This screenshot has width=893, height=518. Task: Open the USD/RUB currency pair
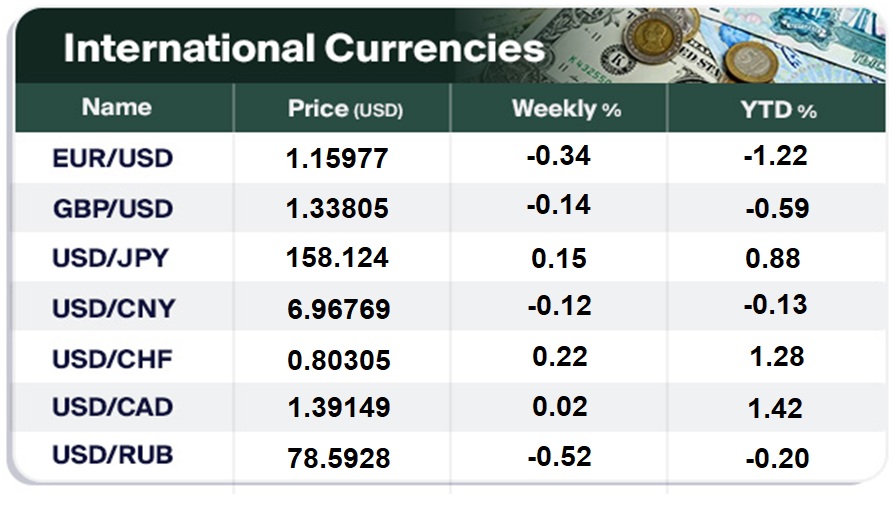(x=113, y=455)
